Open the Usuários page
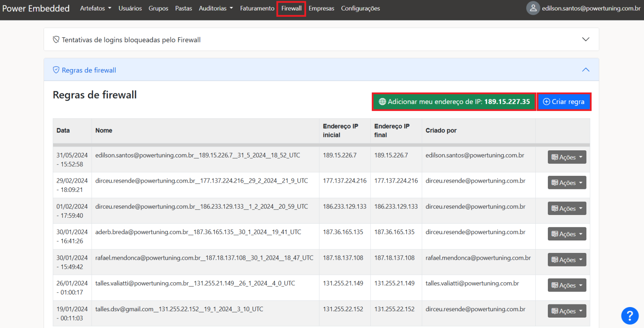 (130, 8)
